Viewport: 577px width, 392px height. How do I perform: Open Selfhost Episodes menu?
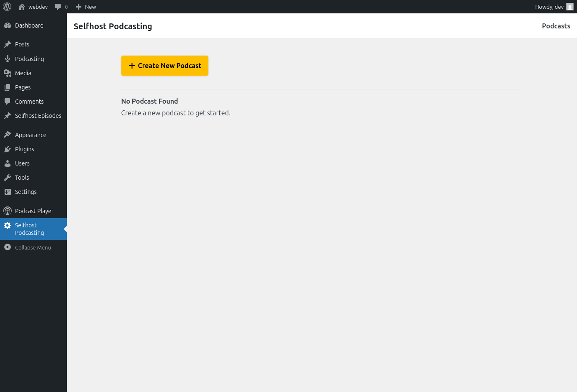pos(38,116)
